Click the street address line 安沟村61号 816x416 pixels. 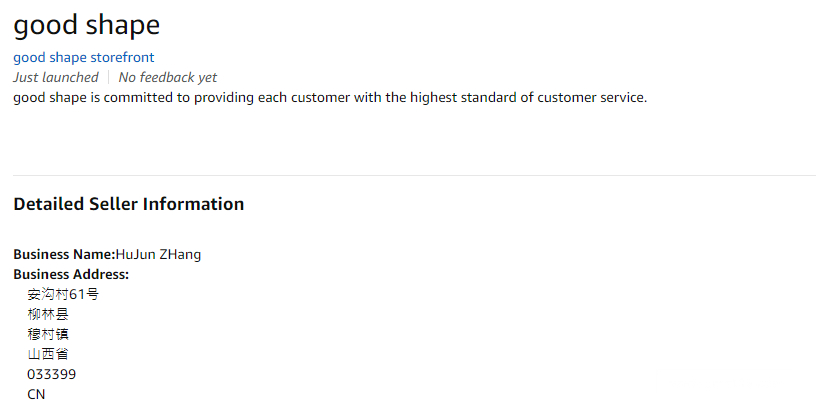click(x=63, y=294)
